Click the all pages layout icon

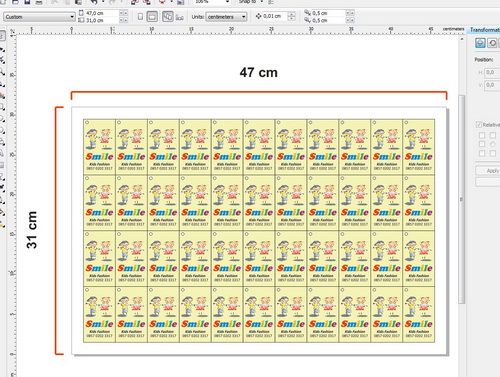click(x=168, y=16)
